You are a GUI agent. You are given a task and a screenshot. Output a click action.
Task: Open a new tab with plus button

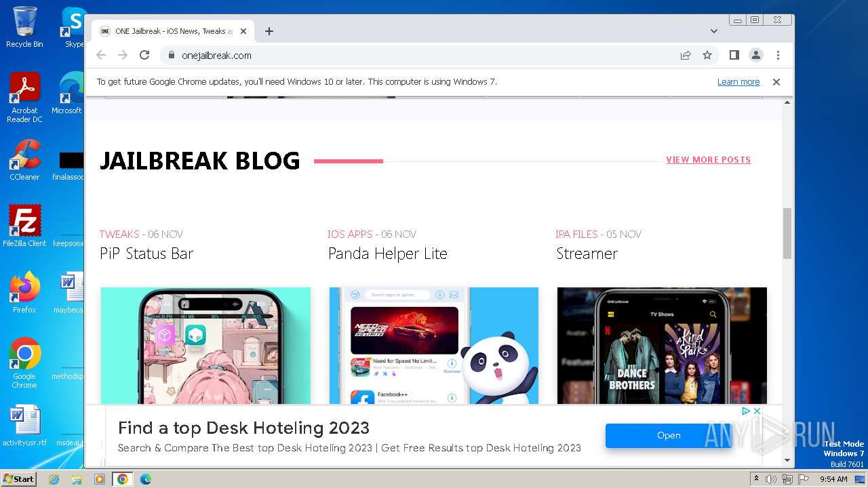click(269, 31)
